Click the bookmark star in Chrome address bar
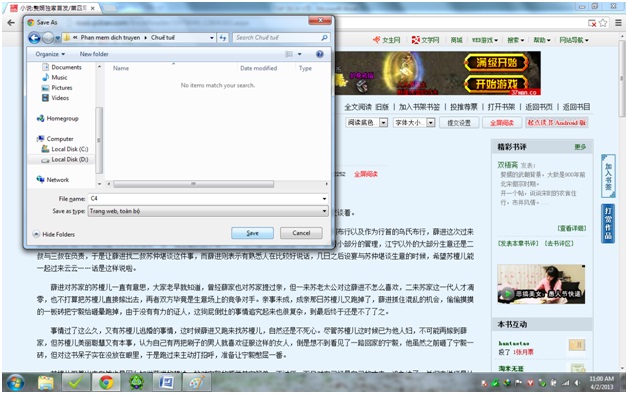This screenshot has width=628, height=394. click(x=603, y=23)
